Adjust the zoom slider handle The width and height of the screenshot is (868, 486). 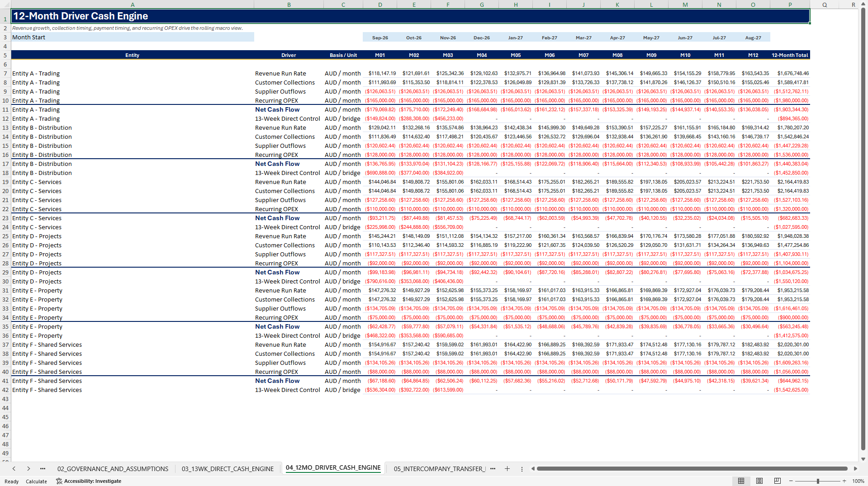tap(818, 481)
